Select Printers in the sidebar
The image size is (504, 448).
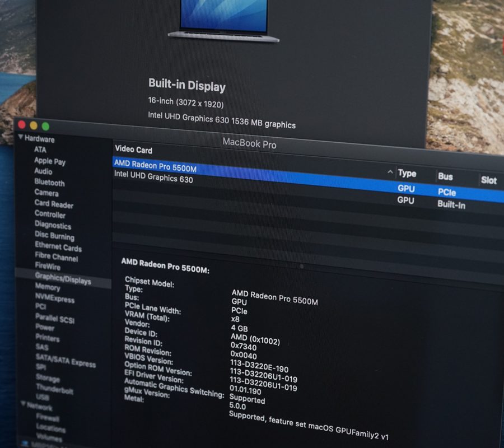48,338
